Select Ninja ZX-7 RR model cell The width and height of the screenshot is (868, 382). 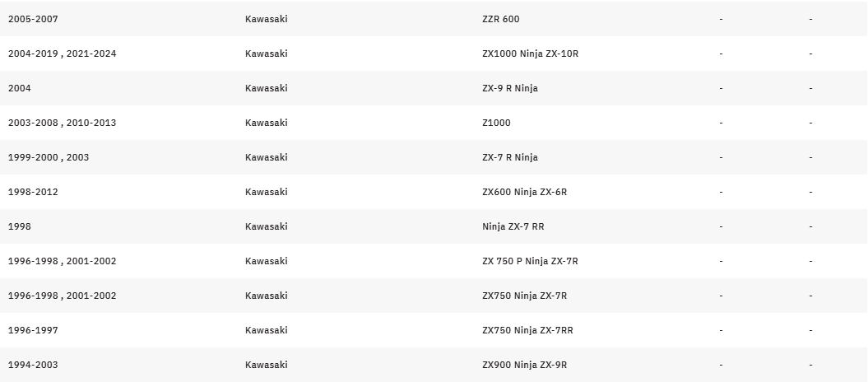[513, 226]
